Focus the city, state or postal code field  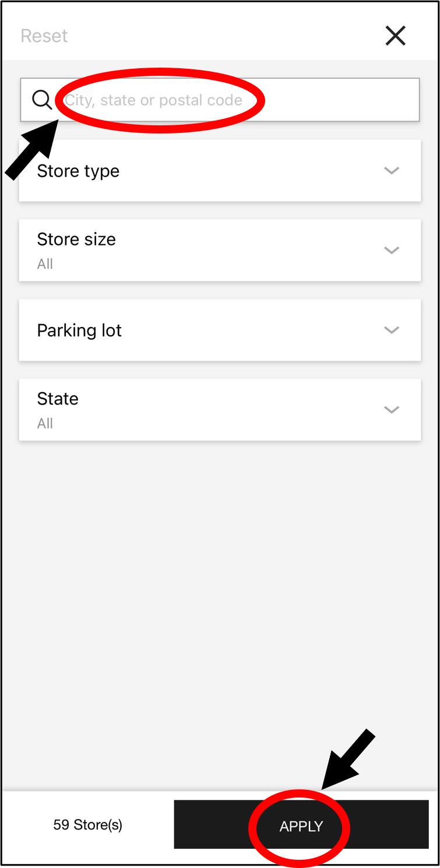click(233, 100)
